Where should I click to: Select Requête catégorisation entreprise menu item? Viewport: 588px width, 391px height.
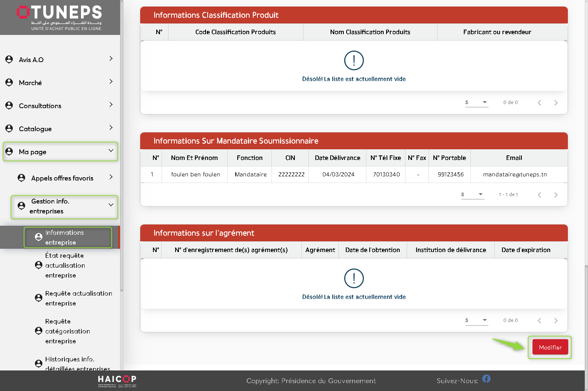[67, 331]
